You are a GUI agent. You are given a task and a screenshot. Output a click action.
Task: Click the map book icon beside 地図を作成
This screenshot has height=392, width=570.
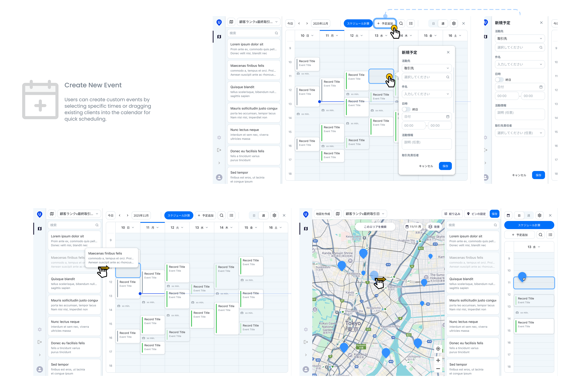[x=338, y=214]
